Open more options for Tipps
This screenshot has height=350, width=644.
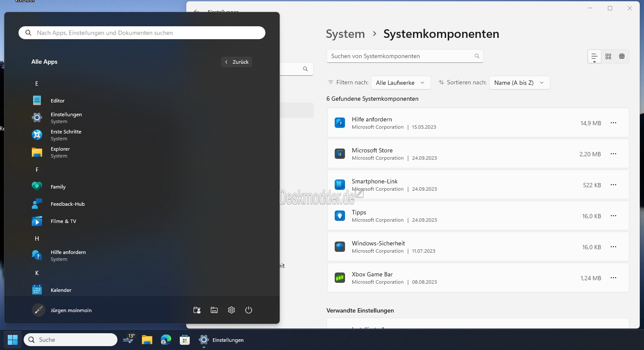613,216
